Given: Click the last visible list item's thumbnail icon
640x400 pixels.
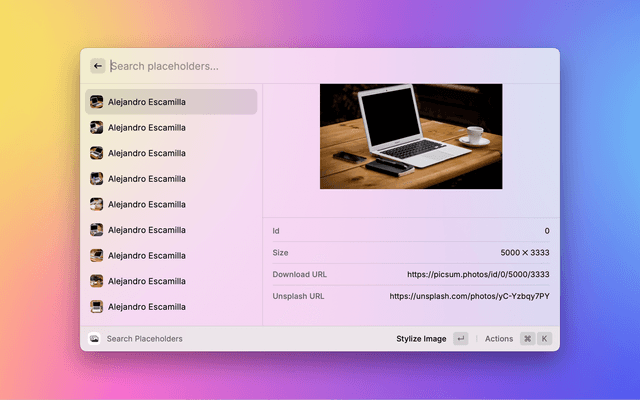Looking at the screenshot, I should point(96,307).
